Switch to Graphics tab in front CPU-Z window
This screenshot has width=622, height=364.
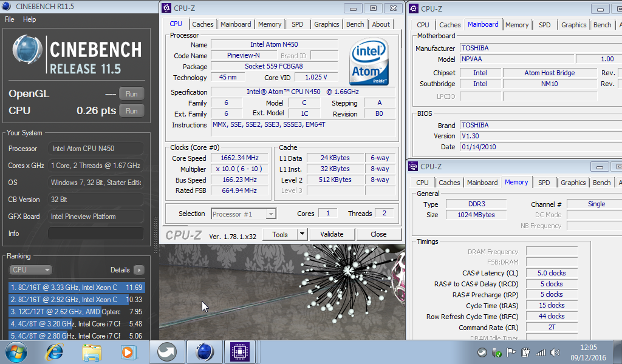point(326,24)
